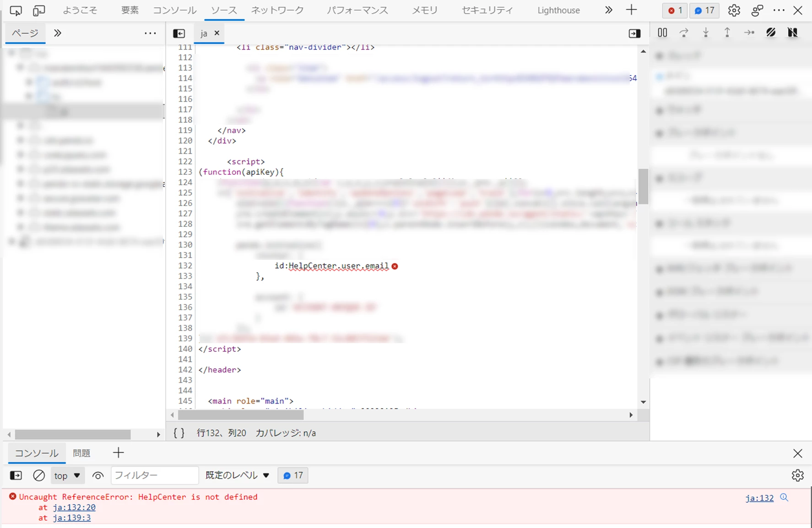
Task: Open the customize DevTools three-dot menu
Action: click(779, 10)
